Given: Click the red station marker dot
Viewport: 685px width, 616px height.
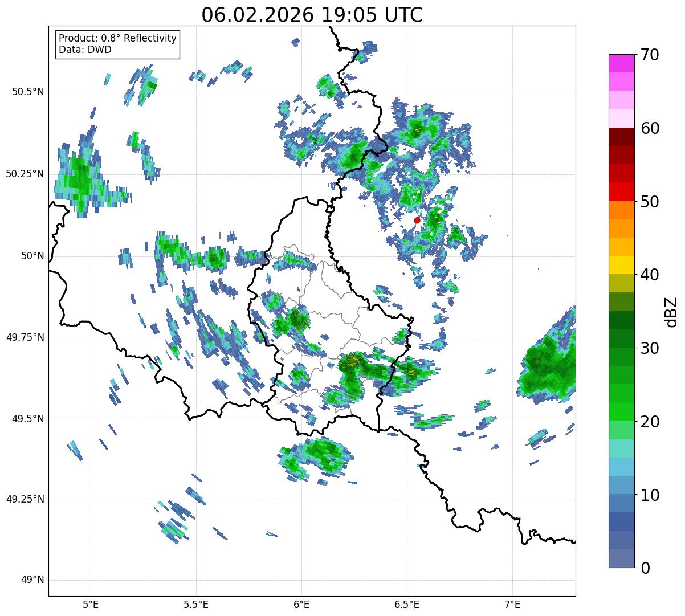Looking at the screenshot, I should (x=417, y=220).
